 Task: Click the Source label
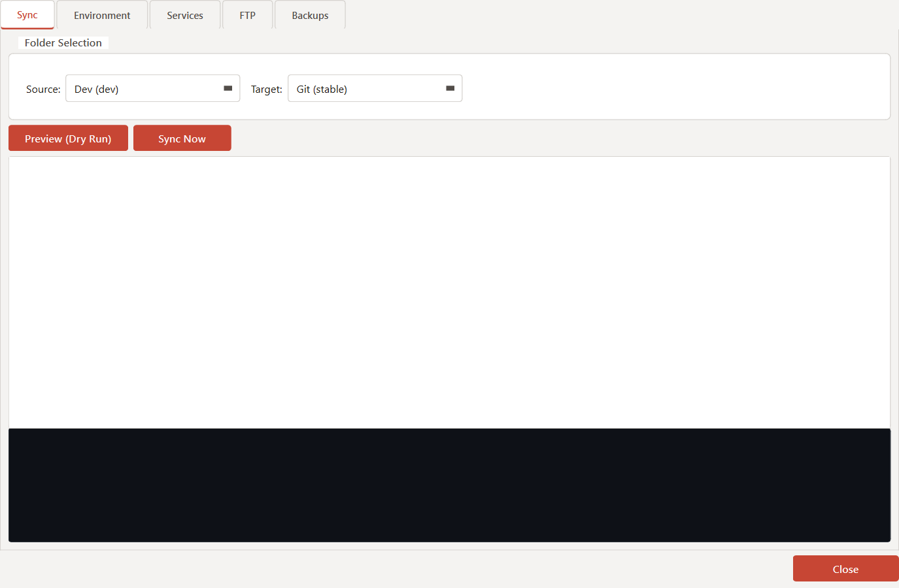pyautogui.click(x=42, y=89)
